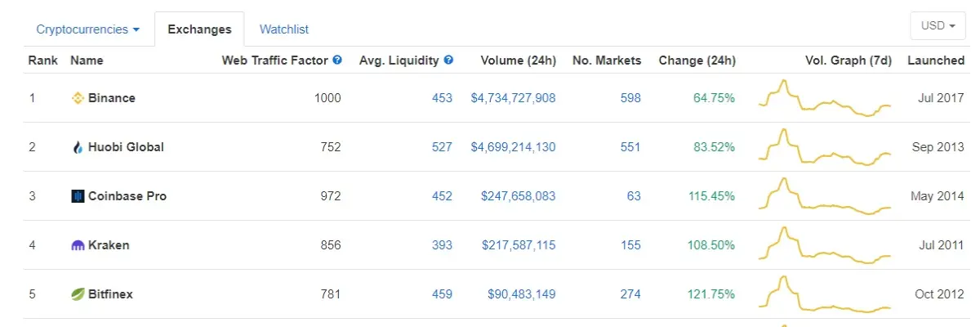Sort by the Rank column header
The image size is (980, 327).
click(x=42, y=60)
